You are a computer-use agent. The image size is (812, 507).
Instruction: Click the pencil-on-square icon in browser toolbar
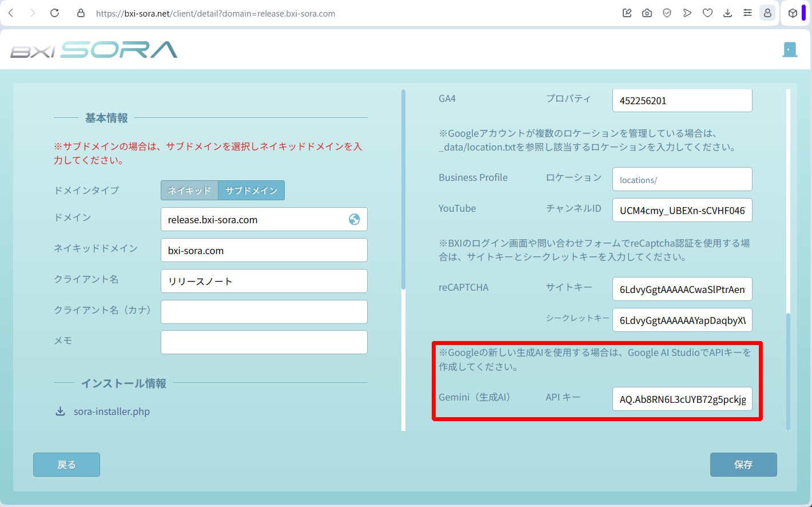coord(627,13)
